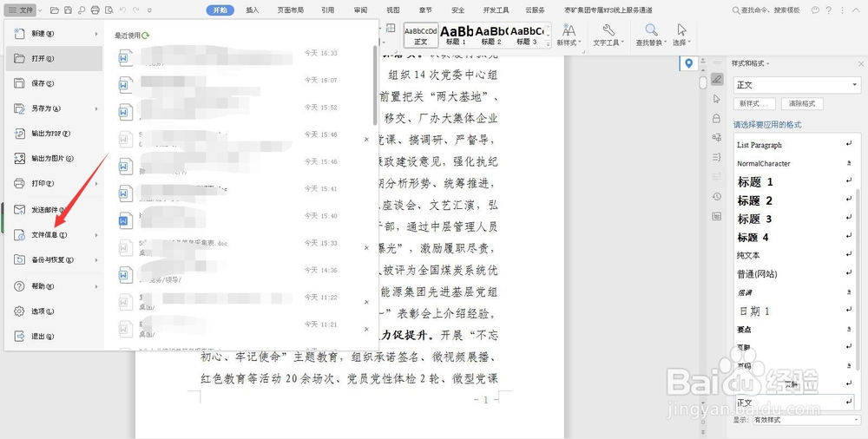Click the lock restriction icon in sidebar
The width and height of the screenshot is (868, 439).
pyautogui.click(x=717, y=119)
